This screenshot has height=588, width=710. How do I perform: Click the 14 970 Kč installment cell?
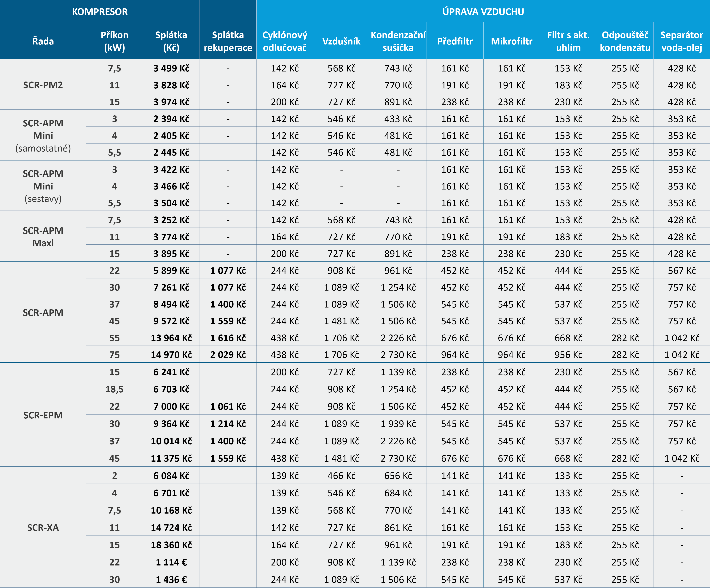(171, 355)
